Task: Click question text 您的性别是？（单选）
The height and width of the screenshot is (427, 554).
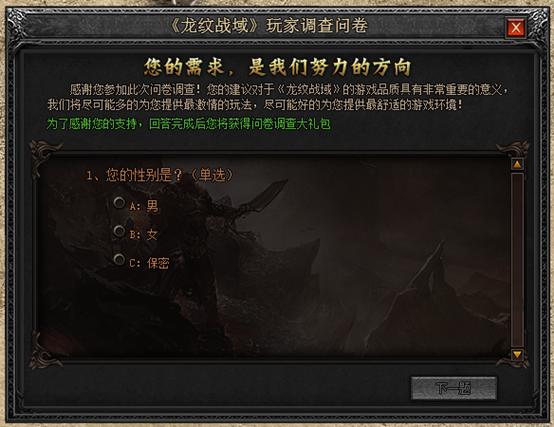Action: [x=159, y=175]
